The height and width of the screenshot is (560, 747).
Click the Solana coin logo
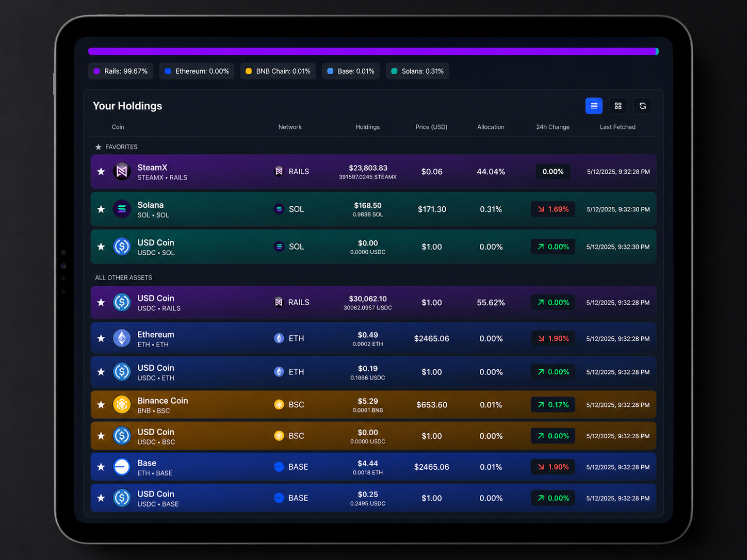tap(122, 209)
